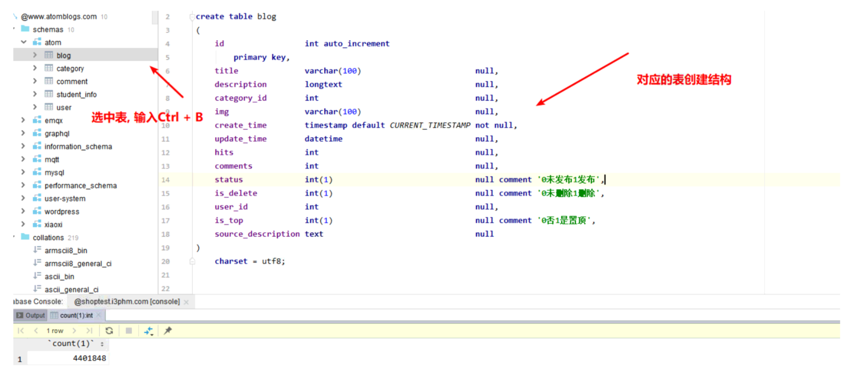
Task: Select the user-system schema
Action: [x=65, y=198]
